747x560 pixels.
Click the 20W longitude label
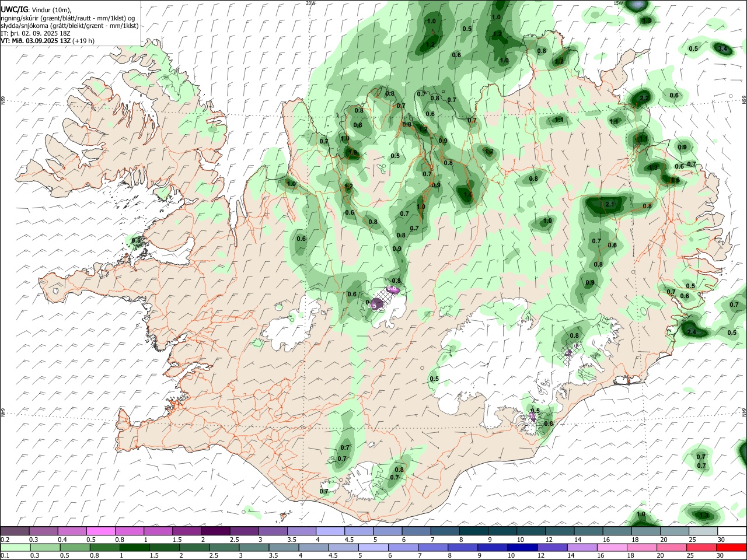pyautogui.click(x=310, y=3)
